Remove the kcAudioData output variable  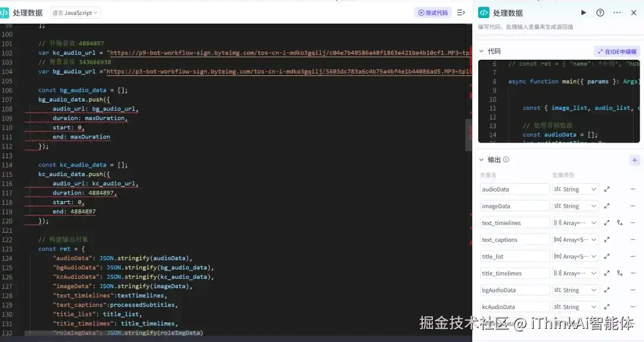coord(633,307)
